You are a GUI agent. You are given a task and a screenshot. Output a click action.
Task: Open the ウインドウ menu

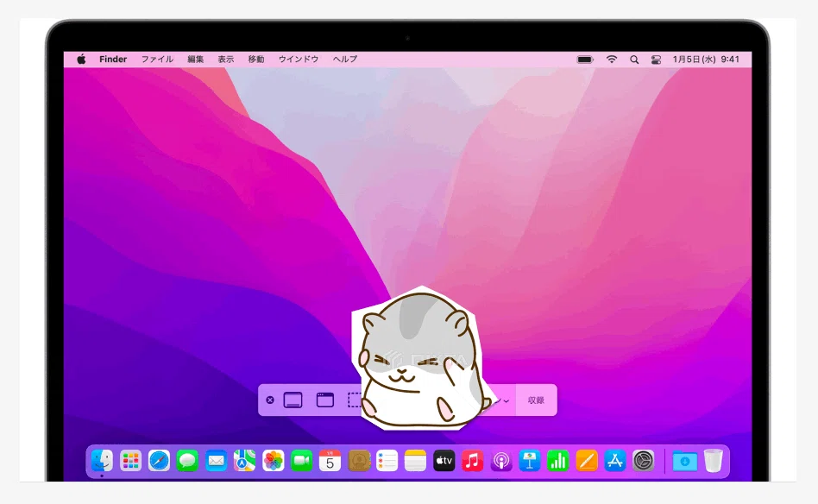pyautogui.click(x=299, y=60)
